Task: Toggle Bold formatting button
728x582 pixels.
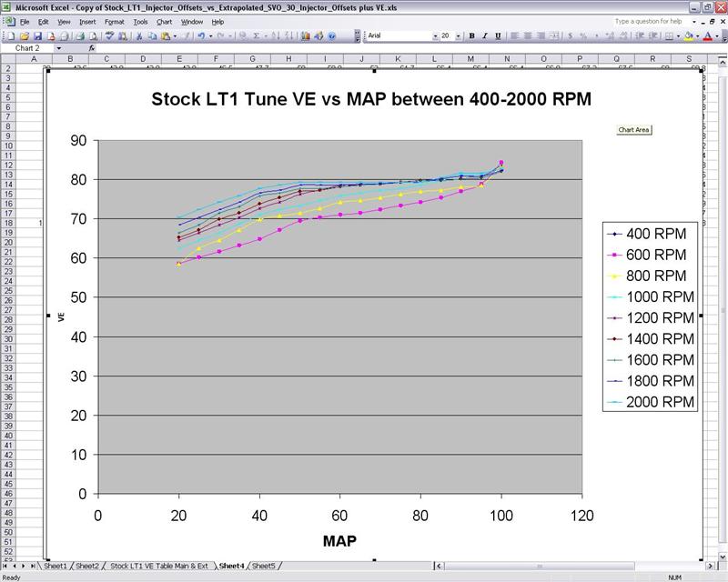Action: pyautogui.click(x=471, y=36)
